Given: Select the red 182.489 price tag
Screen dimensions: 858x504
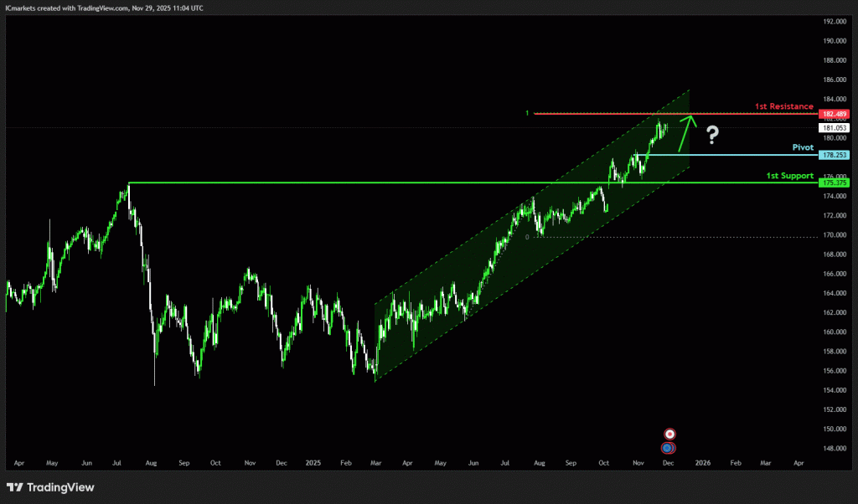Looking at the screenshot, I should pyautogui.click(x=835, y=114).
